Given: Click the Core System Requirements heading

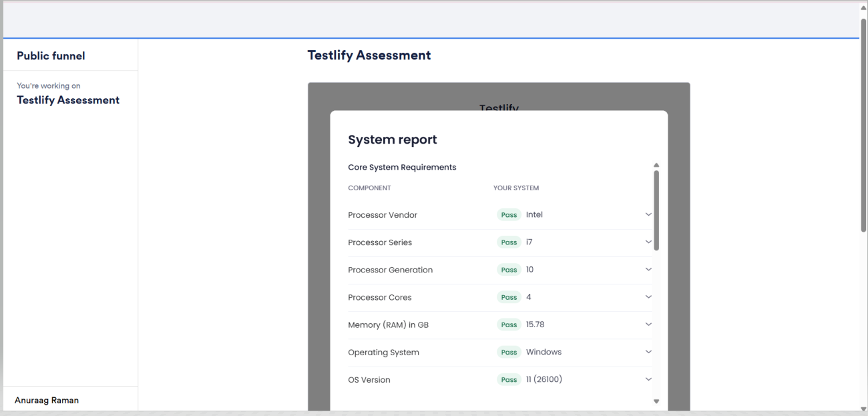Looking at the screenshot, I should 402,167.
